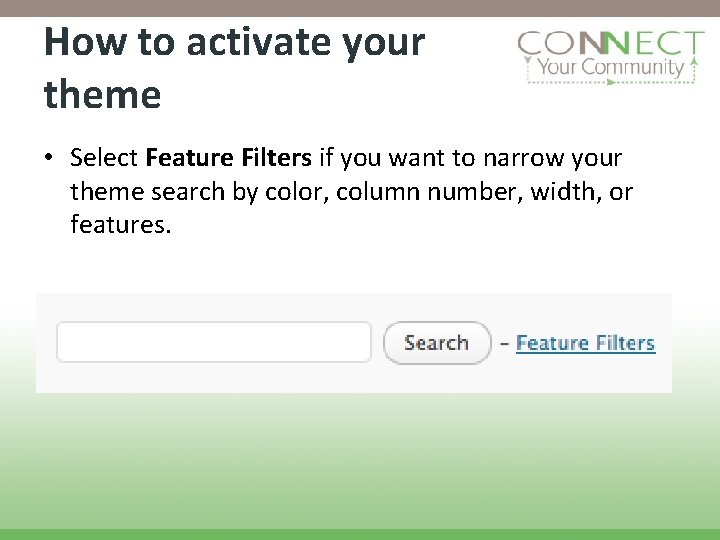Focus the theme search text box
Viewport: 720px width, 540px height.
pyautogui.click(x=214, y=342)
